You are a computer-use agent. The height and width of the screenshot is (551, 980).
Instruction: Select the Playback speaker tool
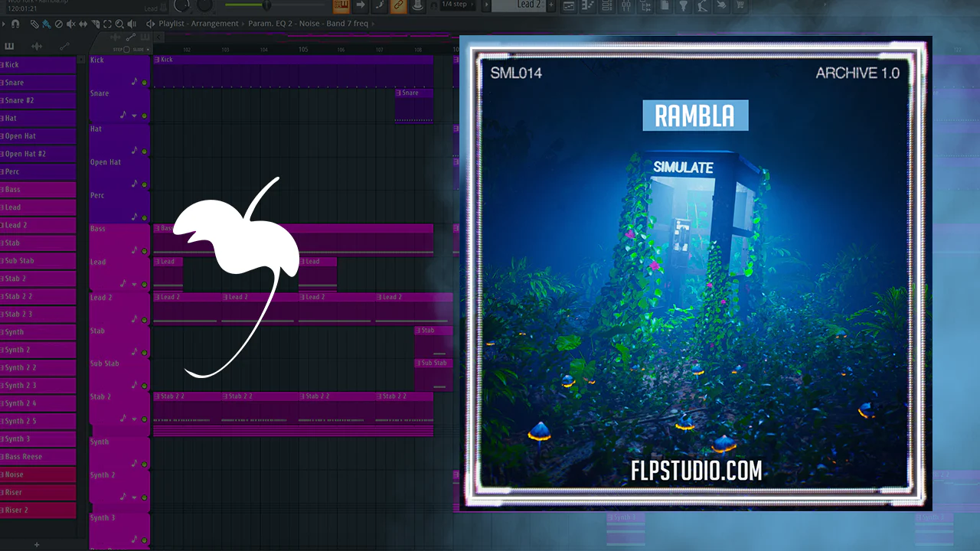click(x=130, y=24)
